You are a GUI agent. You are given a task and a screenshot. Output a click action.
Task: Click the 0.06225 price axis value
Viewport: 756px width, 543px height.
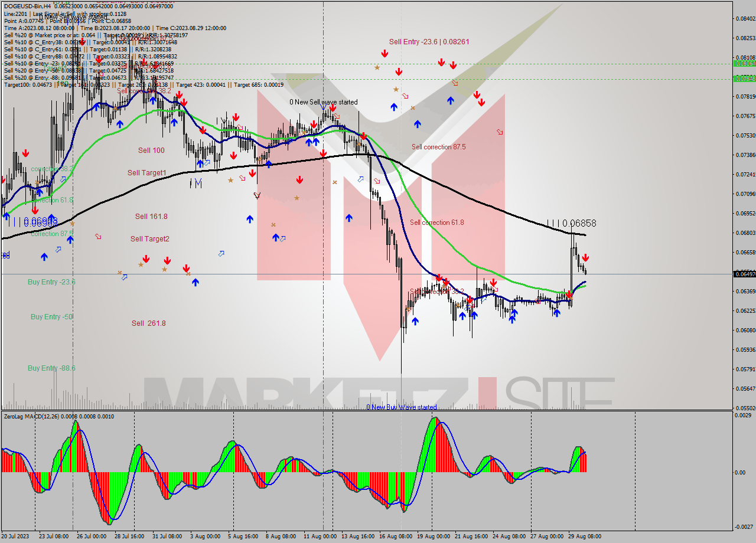point(745,310)
